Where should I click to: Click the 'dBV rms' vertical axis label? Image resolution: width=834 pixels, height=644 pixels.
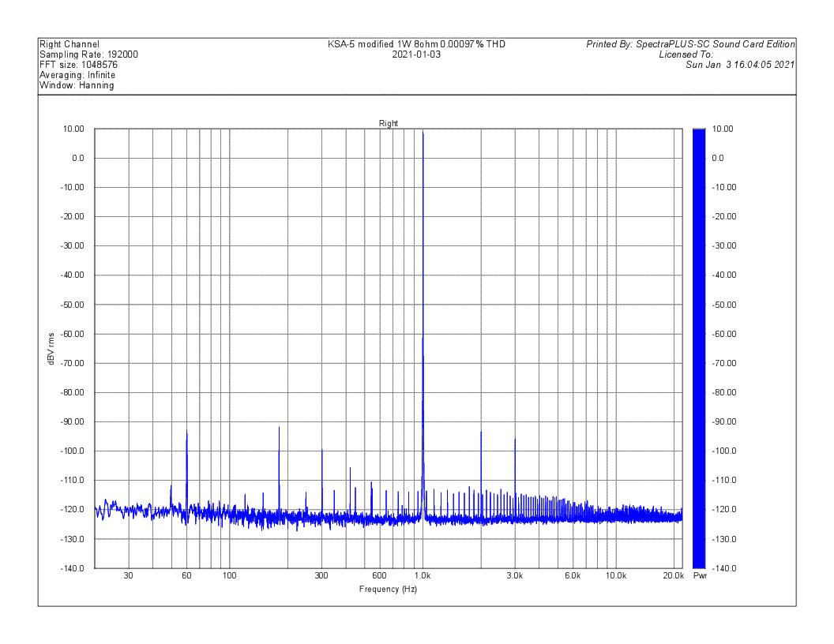[x=51, y=349]
